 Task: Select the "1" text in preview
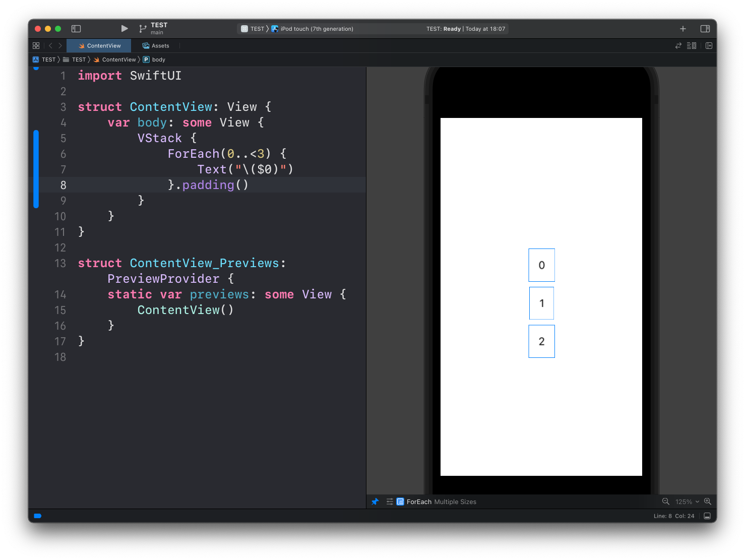(542, 303)
